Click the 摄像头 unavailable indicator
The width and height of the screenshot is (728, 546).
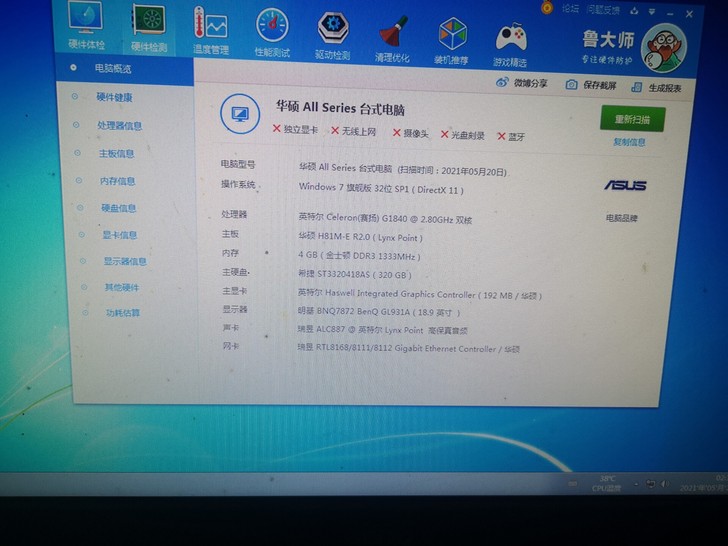(x=410, y=133)
